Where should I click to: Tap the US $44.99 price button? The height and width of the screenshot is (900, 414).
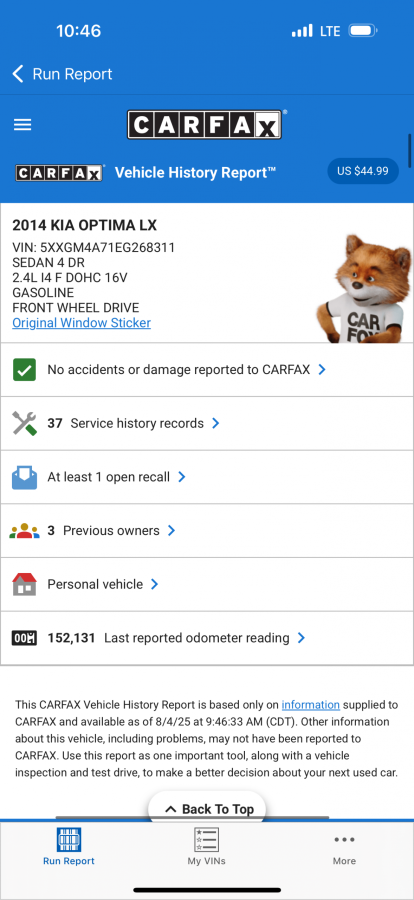(363, 171)
